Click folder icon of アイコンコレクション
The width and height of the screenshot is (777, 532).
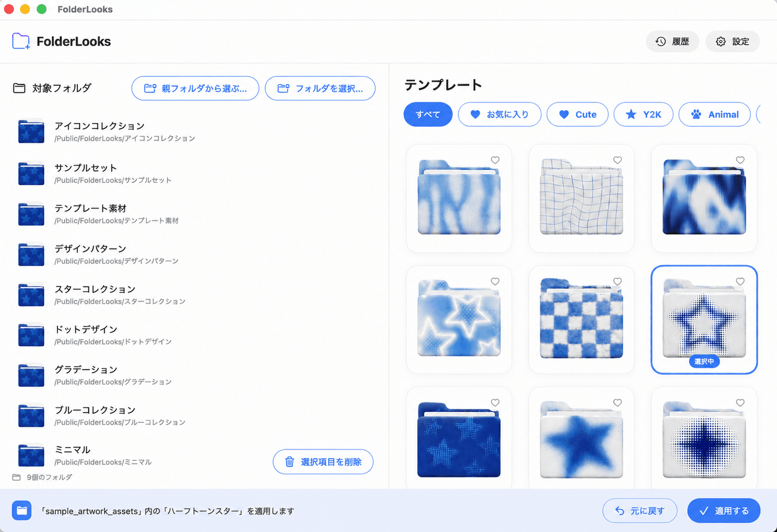click(31, 131)
